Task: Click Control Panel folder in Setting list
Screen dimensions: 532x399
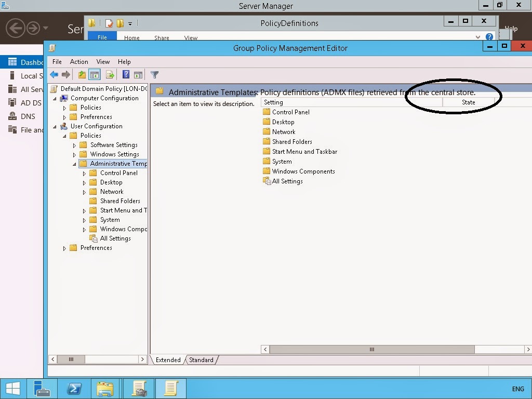Action: pyautogui.click(x=286, y=112)
